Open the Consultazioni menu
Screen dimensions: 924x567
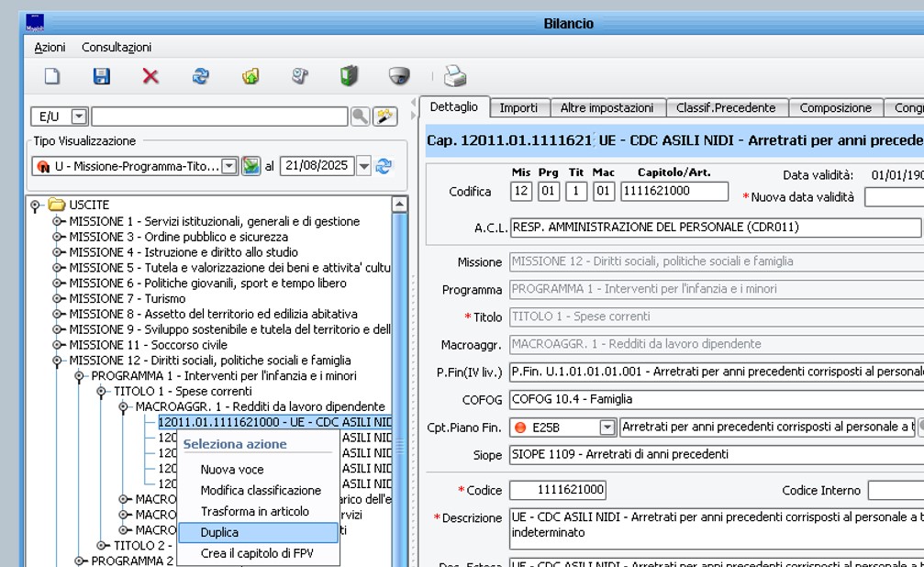pos(117,47)
